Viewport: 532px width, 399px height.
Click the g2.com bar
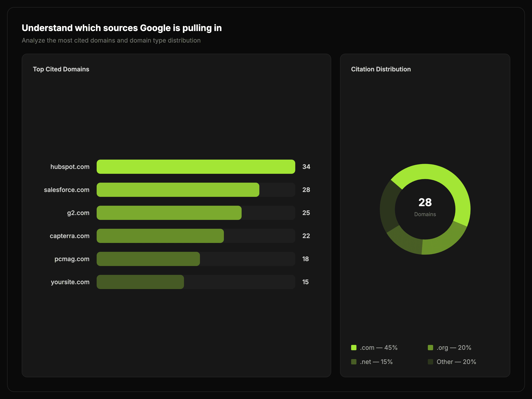(169, 213)
